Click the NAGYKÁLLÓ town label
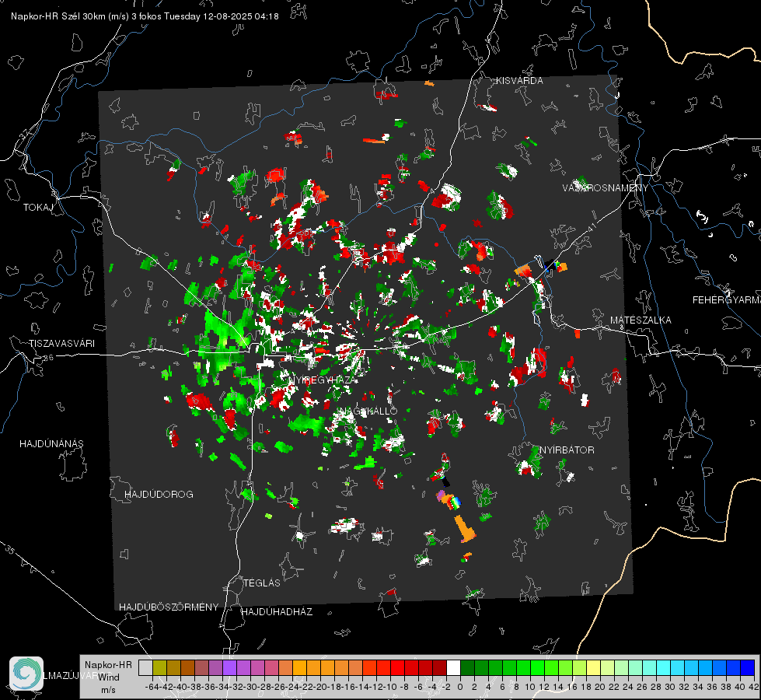 [368, 411]
